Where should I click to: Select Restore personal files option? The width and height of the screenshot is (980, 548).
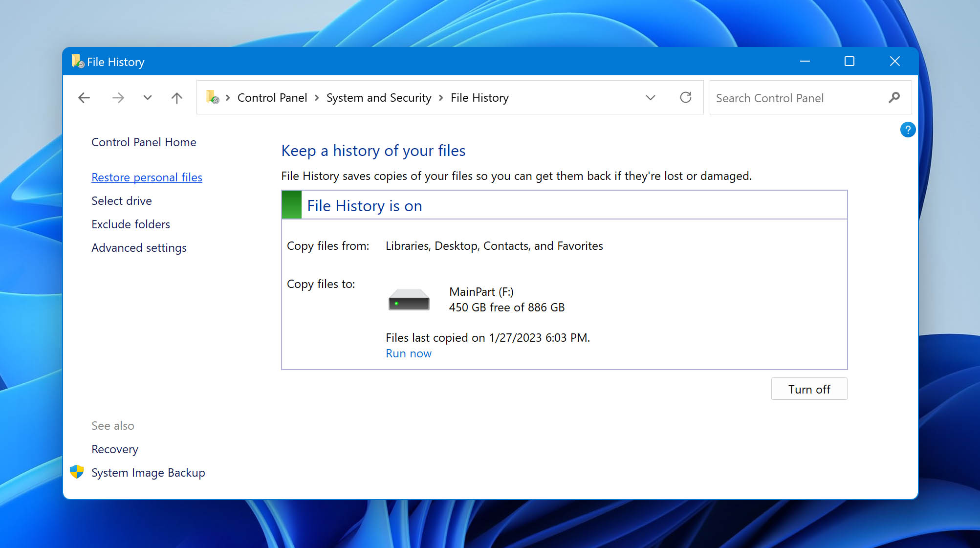coord(147,176)
